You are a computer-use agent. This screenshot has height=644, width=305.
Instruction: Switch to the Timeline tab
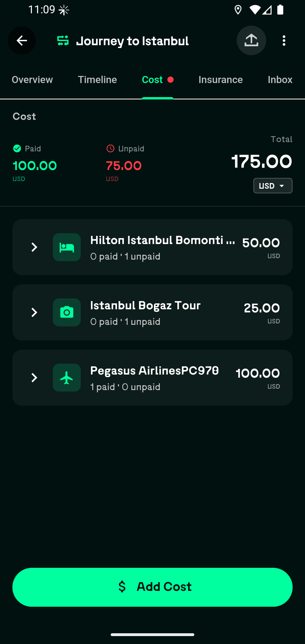click(97, 80)
